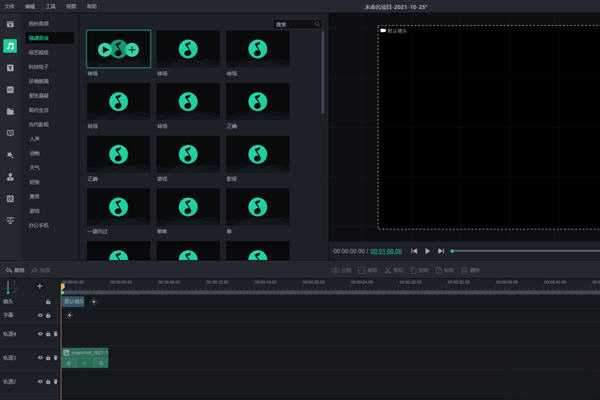Viewport: 600px width, 400px height.
Task: Open the music library icon in left sidebar
Action: [x=10, y=46]
